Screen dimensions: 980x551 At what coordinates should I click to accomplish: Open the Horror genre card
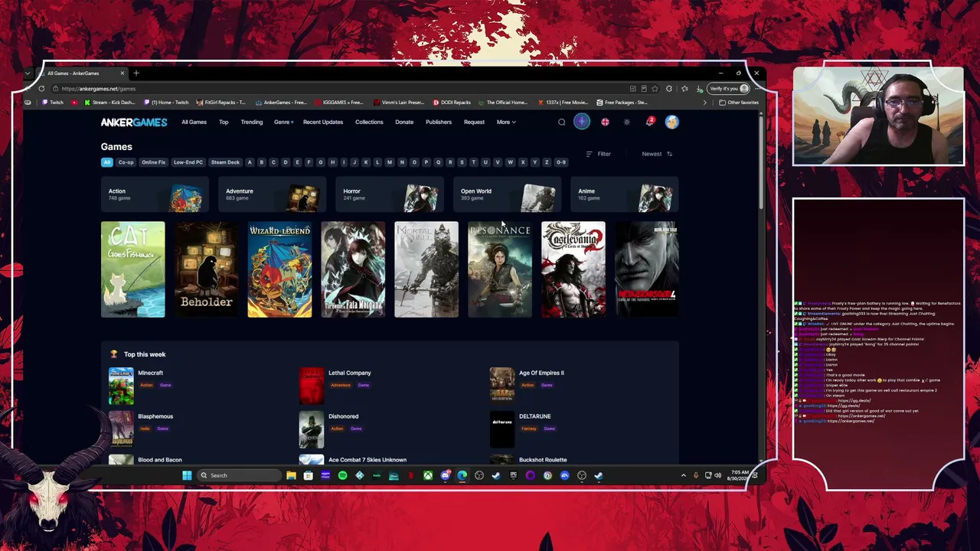pos(390,194)
